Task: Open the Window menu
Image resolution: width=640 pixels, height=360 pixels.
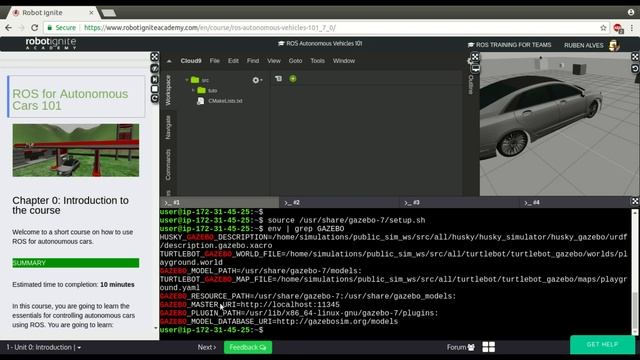Action: (344, 61)
